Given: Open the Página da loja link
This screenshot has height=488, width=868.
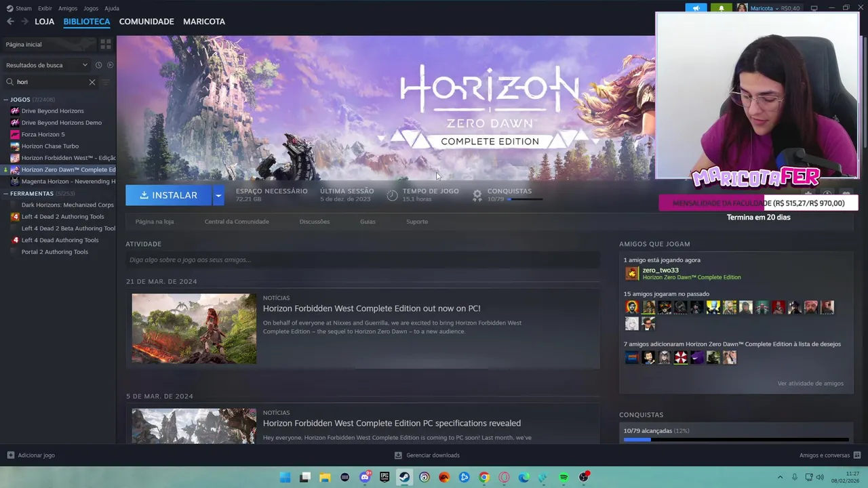Looking at the screenshot, I should pyautogui.click(x=155, y=222).
